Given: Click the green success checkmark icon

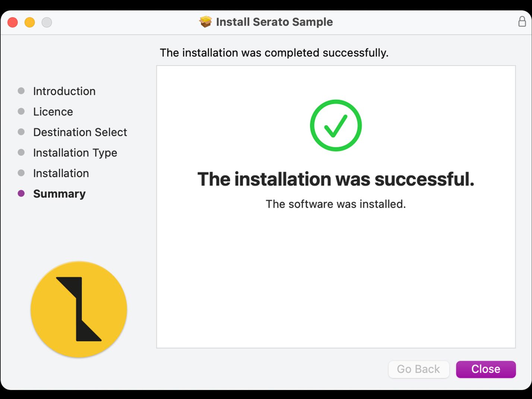Looking at the screenshot, I should (x=335, y=125).
